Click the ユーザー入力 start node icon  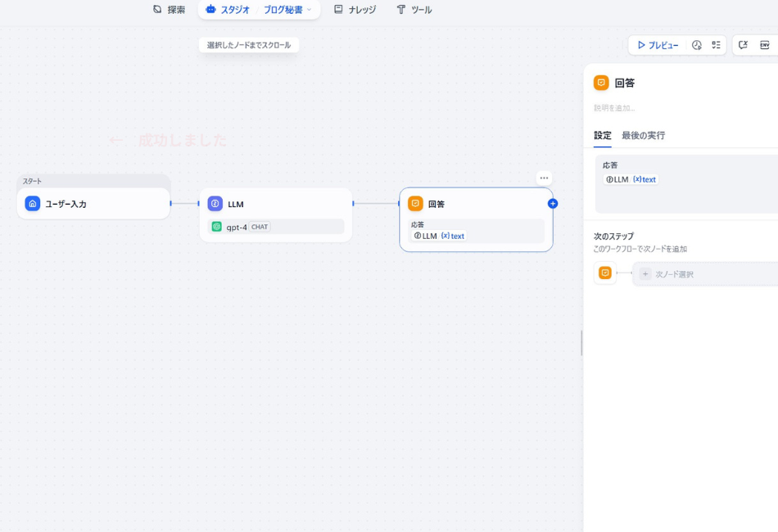pyautogui.click(x=33, y=204)
